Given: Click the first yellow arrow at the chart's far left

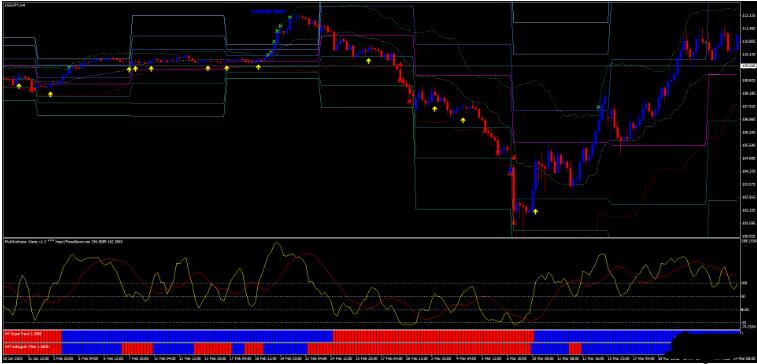Looking at the screenshot, I should click(x=19, y=86).
